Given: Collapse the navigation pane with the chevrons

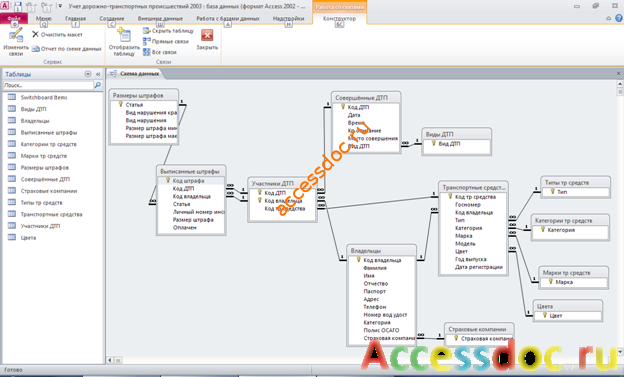Looking at the screenshot, I should point(98,74).
